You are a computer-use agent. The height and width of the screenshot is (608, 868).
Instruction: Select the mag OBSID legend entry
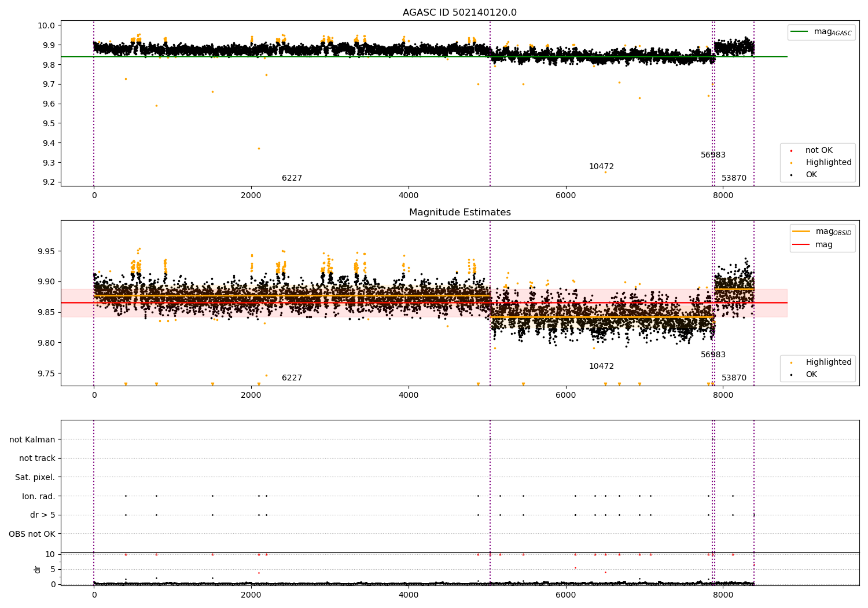point(823,232)
